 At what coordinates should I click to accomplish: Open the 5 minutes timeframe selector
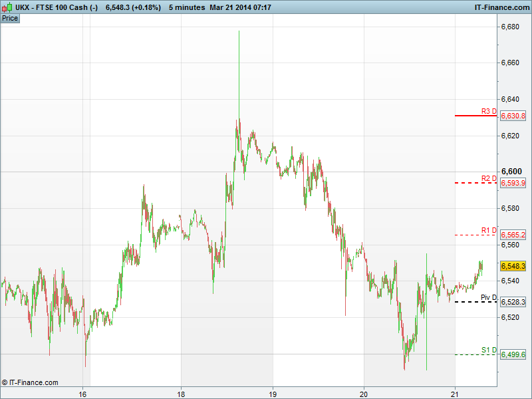point(186,7)
